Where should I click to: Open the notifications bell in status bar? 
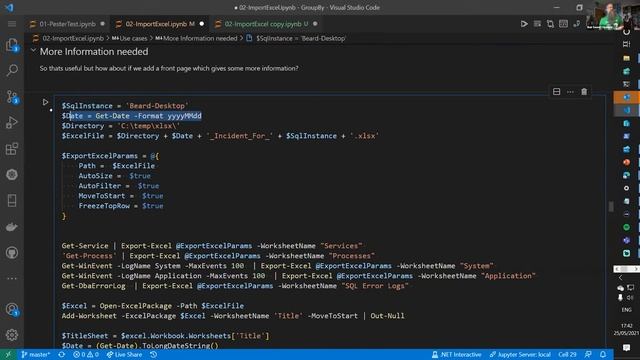coord(603,354)
